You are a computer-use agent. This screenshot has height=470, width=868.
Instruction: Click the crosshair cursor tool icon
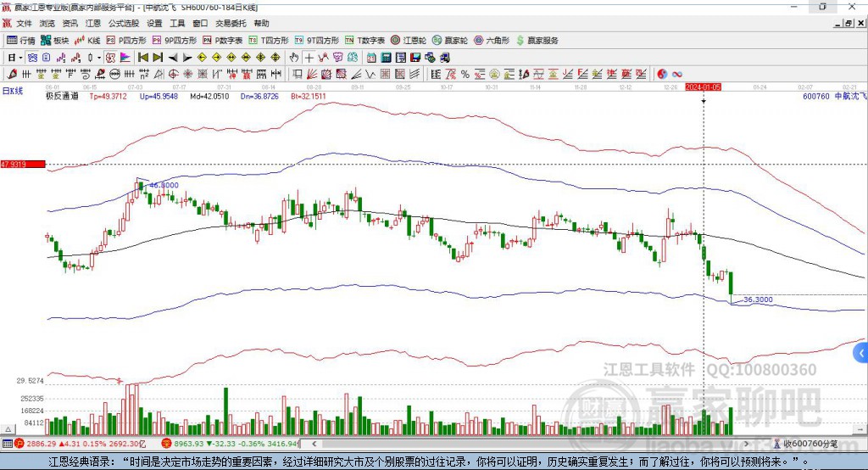point(309,57)
